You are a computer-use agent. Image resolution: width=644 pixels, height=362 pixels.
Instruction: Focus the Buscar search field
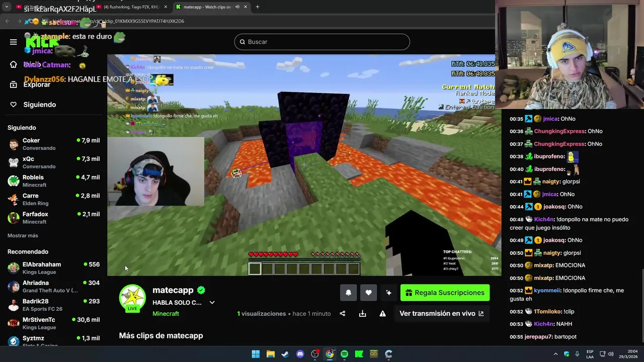(x=322, y=42)
